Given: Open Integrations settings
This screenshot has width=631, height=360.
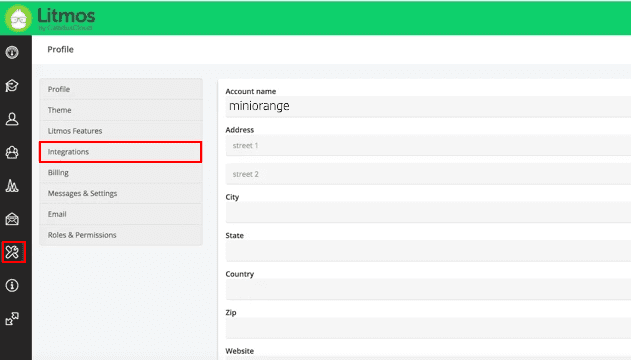Looking at the screenshot, I should (121, 152).
